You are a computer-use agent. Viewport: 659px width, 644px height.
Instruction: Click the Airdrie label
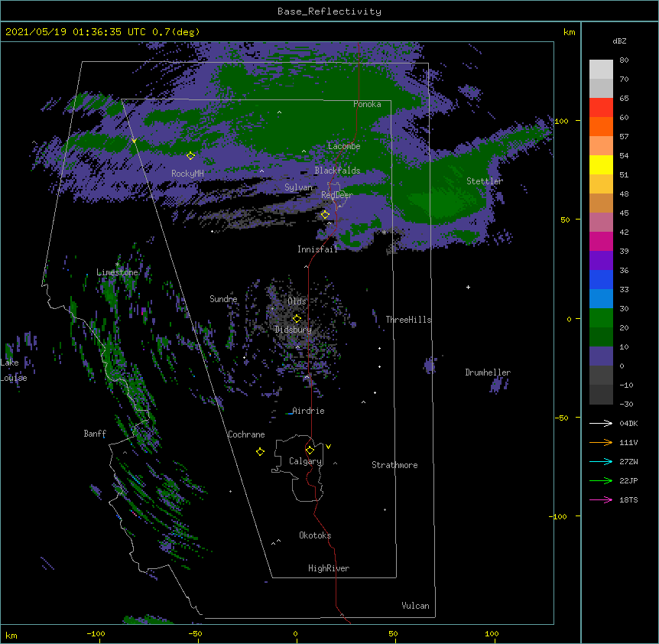pyautogui.click(x=308, y=411)
